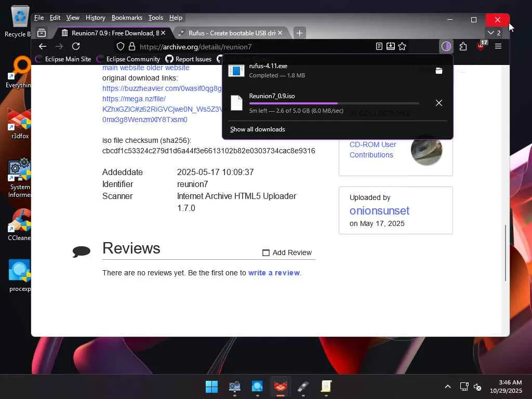
Task: Open the uBlock Origin extension icon
Action: 481,46
